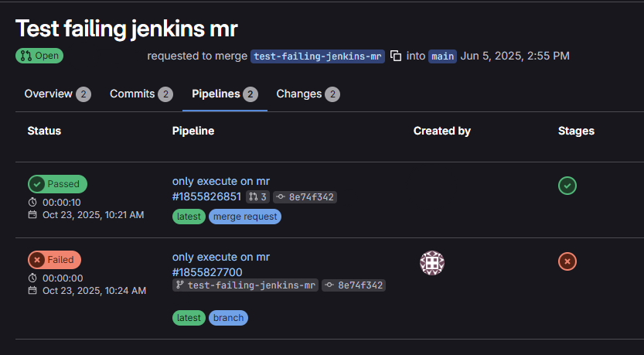Image resolution: width=644 pixels, height=355 pixels.
Task: Click the failed stage X icon
Action: (x=567, y=261)
